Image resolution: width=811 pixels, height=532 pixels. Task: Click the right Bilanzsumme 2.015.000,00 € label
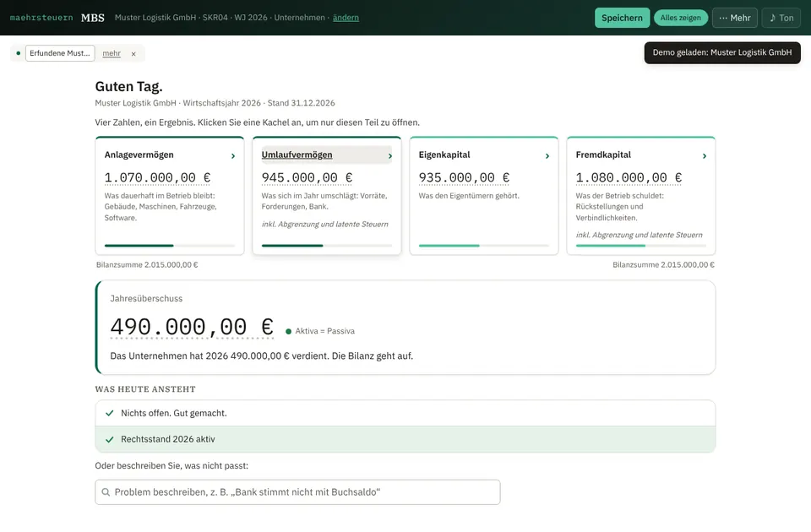[664, 264]
